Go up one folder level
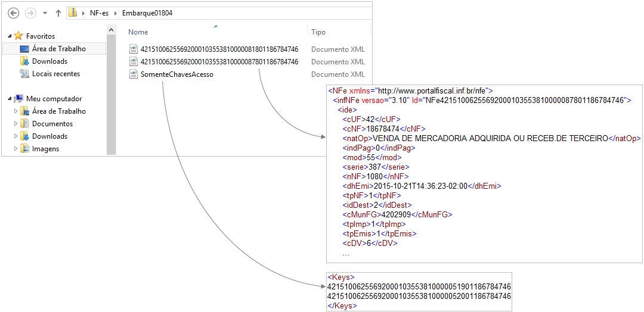Screen dimensions: 644x312 58,13
